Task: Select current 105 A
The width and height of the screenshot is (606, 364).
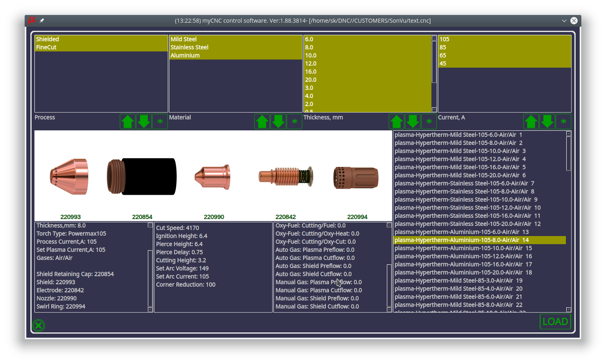Action: (505, 39)
